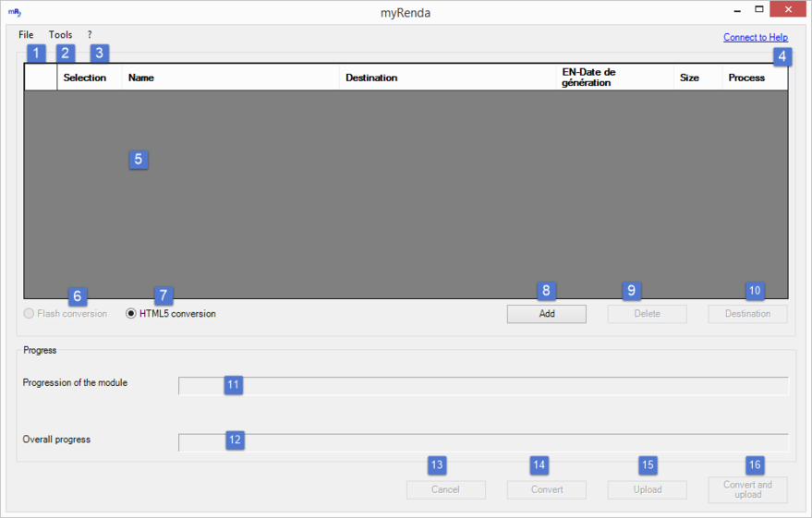
Task: Open the File menu
Action: click(26, 35)
